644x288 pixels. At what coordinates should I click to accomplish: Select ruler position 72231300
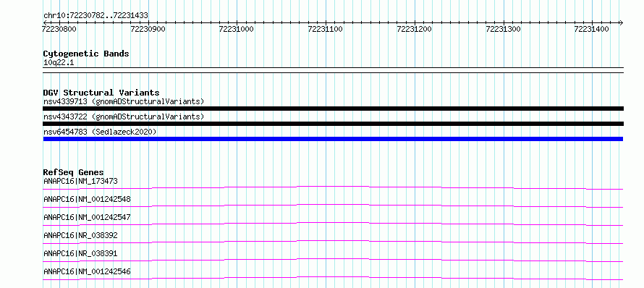pyautogui.click(x=503, y=29)
